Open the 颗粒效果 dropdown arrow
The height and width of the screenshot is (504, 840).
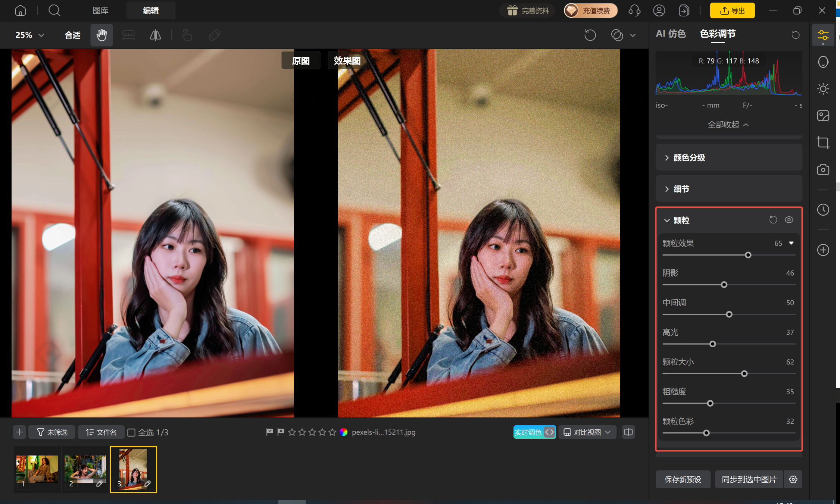click(791, 243)
